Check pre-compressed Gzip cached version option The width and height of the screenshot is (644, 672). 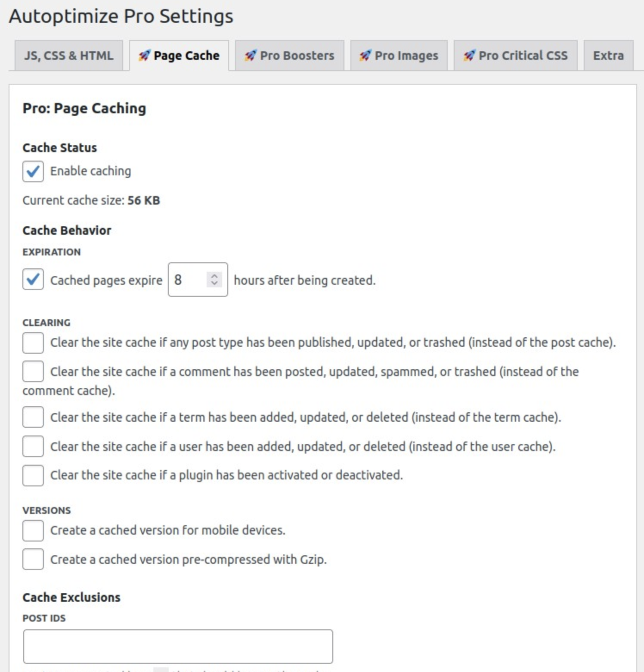[33, 559]
